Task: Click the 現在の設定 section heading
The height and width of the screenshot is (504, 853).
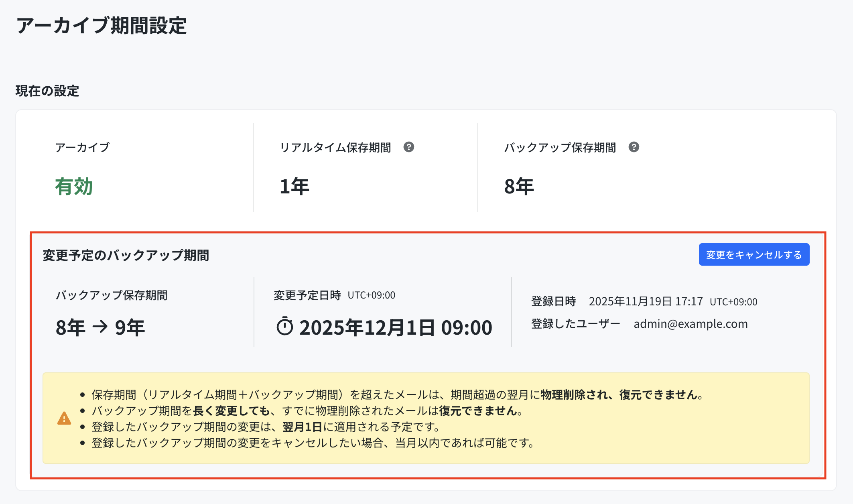Action: [47, 91]
